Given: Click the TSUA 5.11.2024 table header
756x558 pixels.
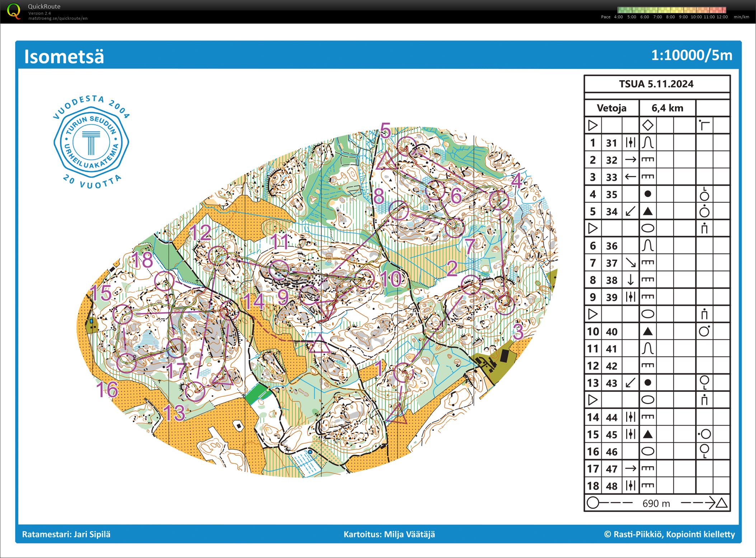Looking at the screenshot, I should 656,84.
